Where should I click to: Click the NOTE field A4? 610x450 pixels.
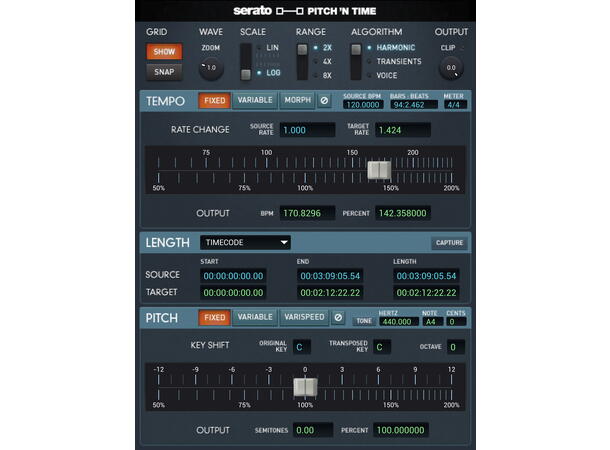pyautogui.click(x=432, y=322)
